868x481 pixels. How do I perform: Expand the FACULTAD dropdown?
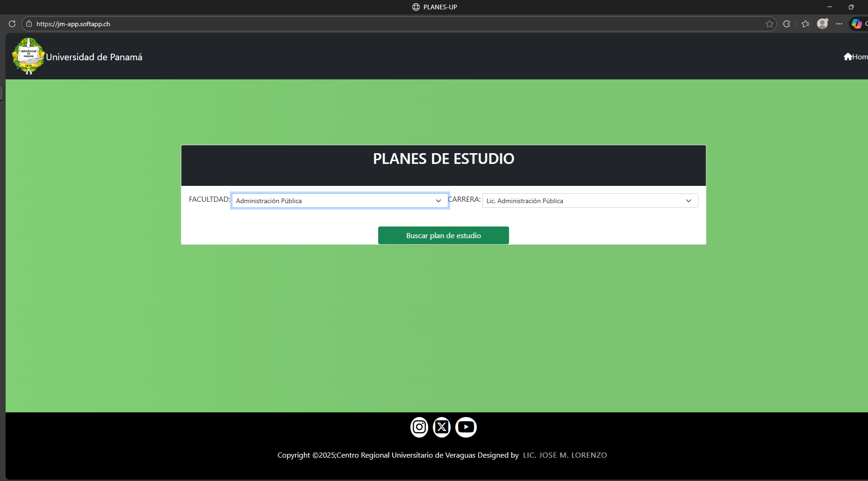point(340,201)
